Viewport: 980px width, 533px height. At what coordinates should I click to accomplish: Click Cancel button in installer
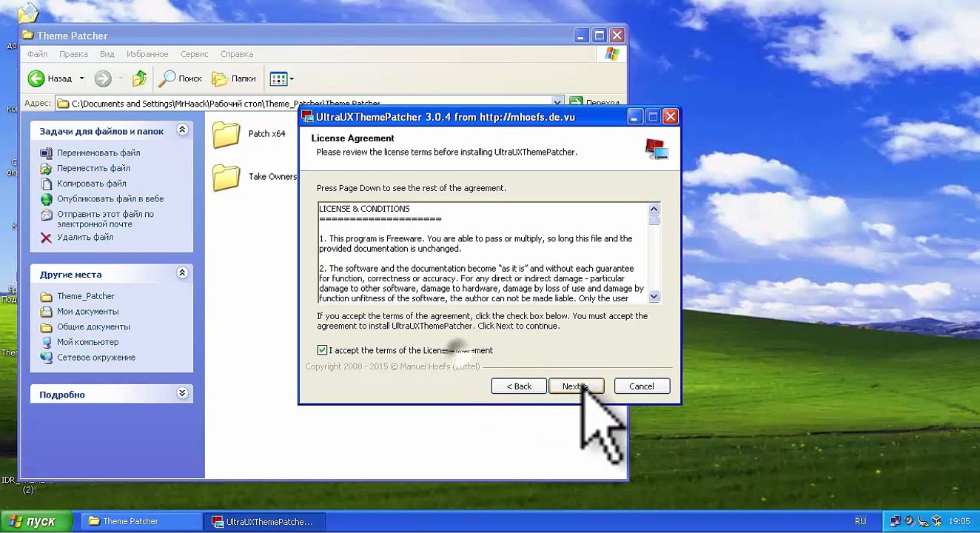[x=642, y=386]
